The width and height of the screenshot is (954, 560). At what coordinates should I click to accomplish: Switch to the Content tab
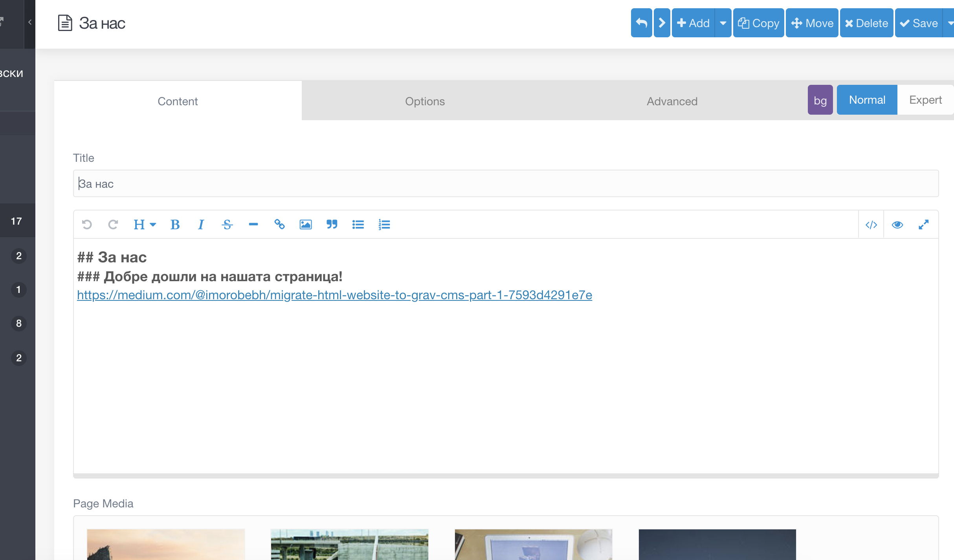[x=178, y=101]
